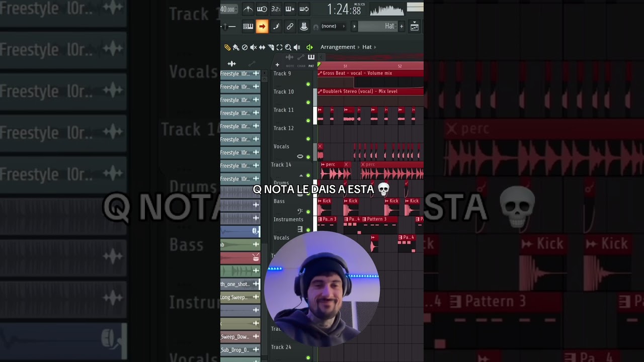The image size is (644, 362).
Task: Select the Long Sweep.. picker item
Action: tap(240, 297)
